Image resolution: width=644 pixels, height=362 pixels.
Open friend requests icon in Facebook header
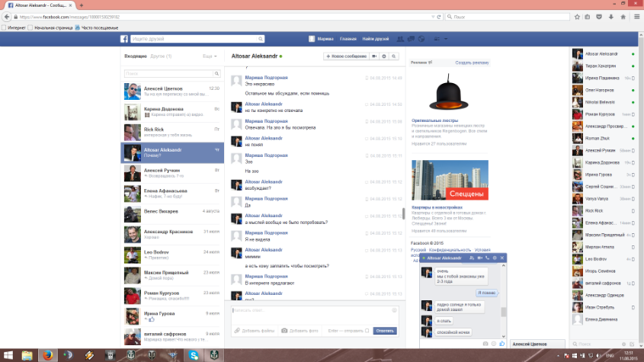(400, 39)
